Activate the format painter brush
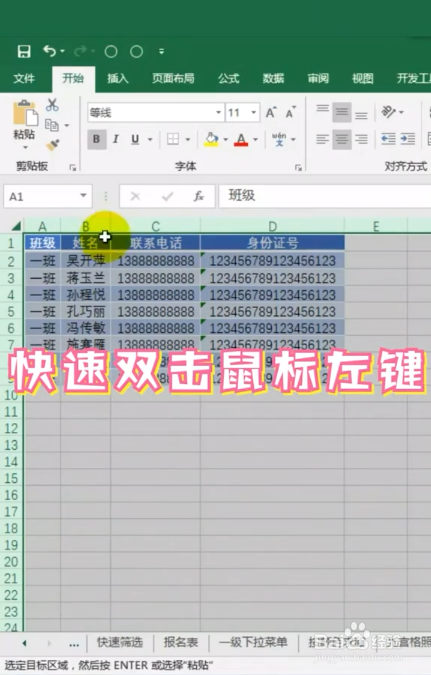Viewport: 431px width, 675px height. 53,145
